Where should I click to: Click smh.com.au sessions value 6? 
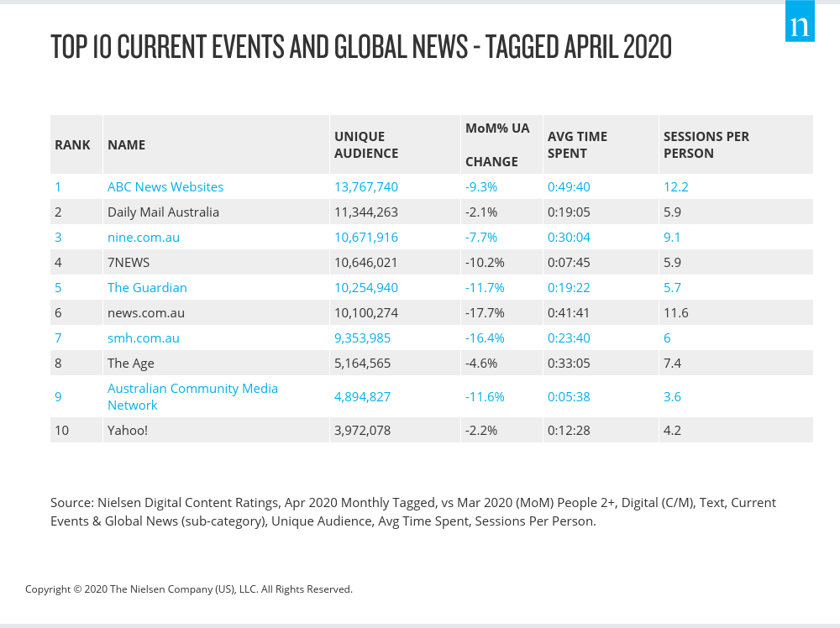point(667,338)
